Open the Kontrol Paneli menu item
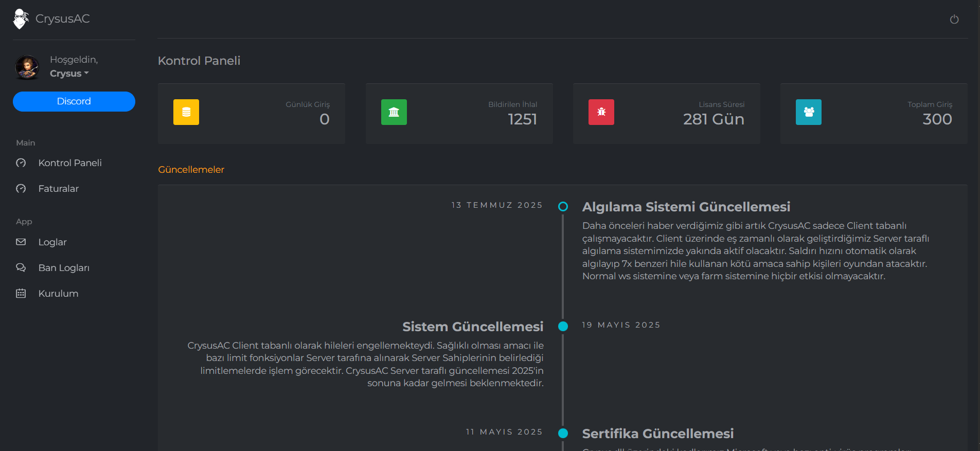 (x=70, y=163)
